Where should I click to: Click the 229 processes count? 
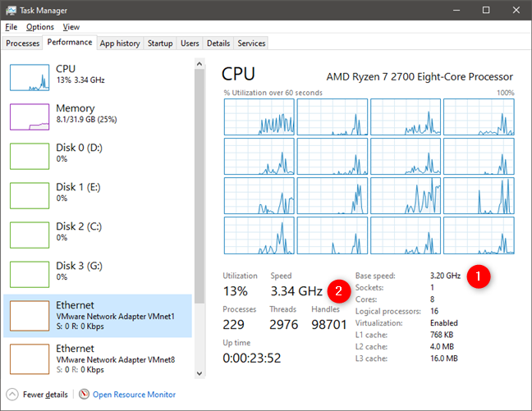point(233,325)
